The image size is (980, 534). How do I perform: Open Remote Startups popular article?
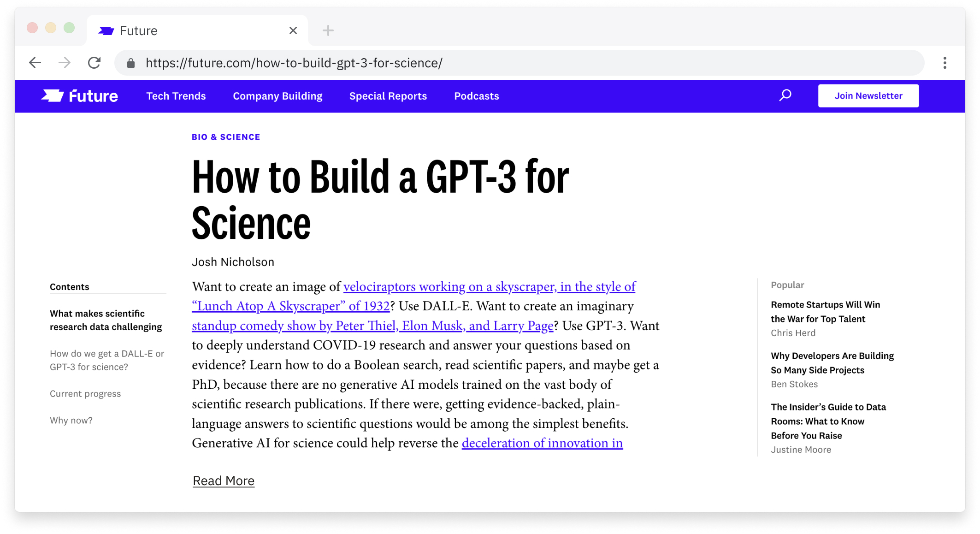pos(825,312)
